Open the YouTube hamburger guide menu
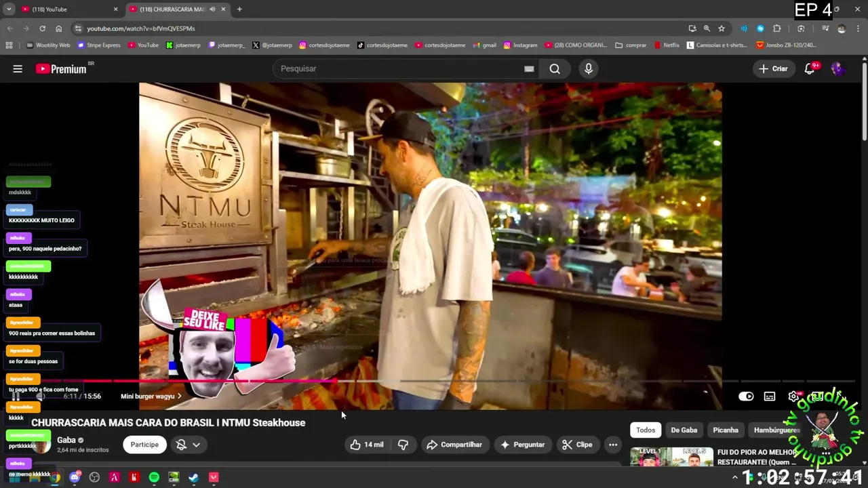 click(18, 68)
